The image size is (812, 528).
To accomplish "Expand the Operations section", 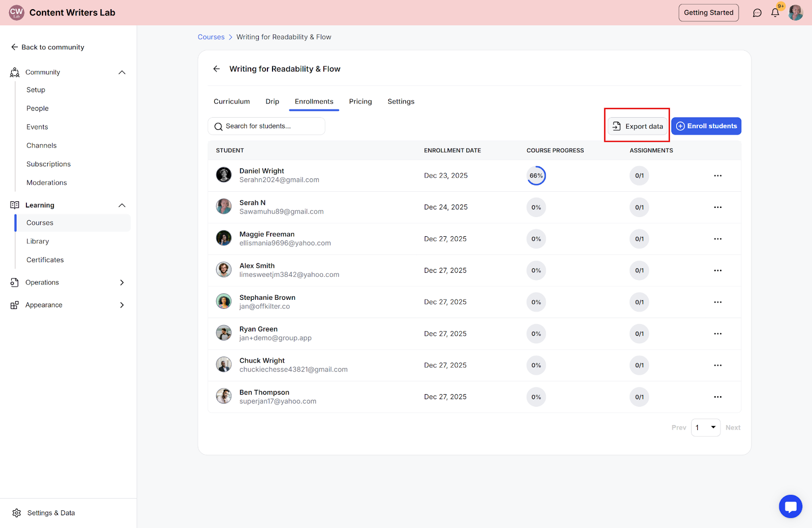I will 122,283.
